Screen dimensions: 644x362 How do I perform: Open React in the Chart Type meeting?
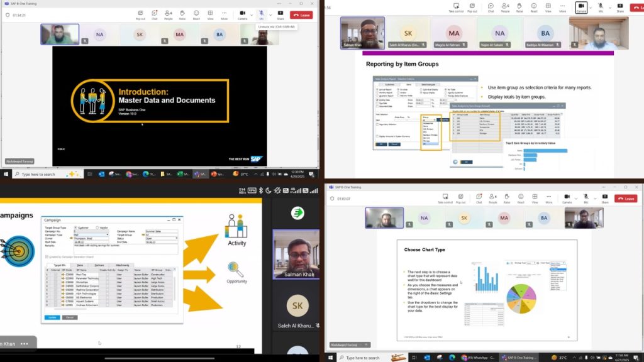tap(521, 199)
